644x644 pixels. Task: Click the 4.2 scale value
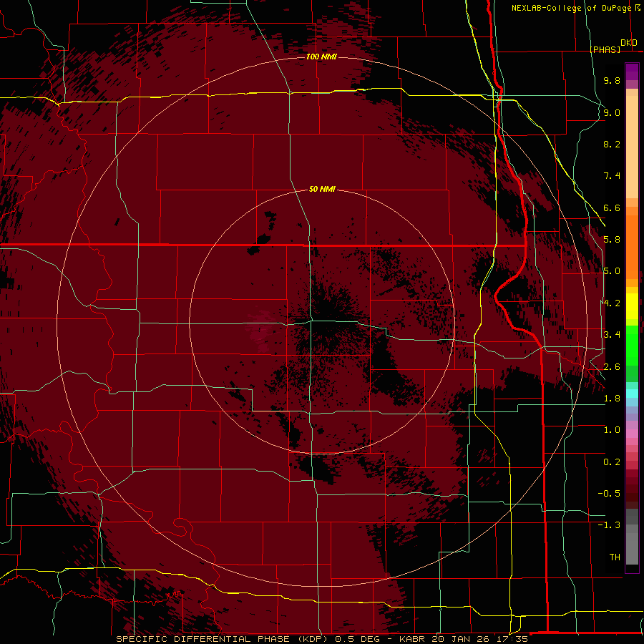(612, 303)
